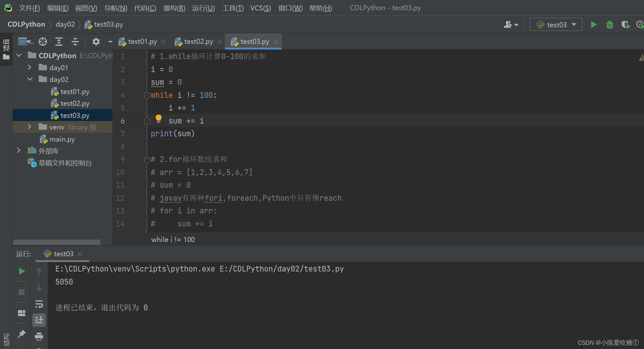644x349 pixels.
Task: Click the lightbulb intention icon on line 6
Action: click(x=159, y=119)
